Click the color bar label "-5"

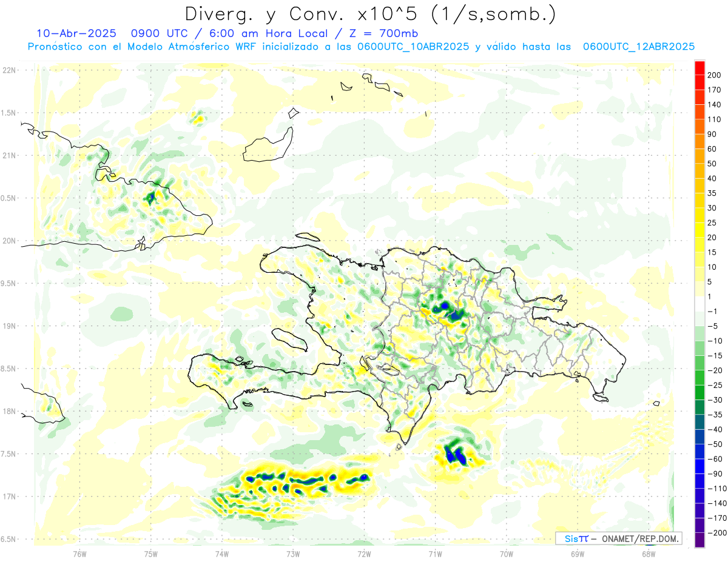click(x=713, y=326)
